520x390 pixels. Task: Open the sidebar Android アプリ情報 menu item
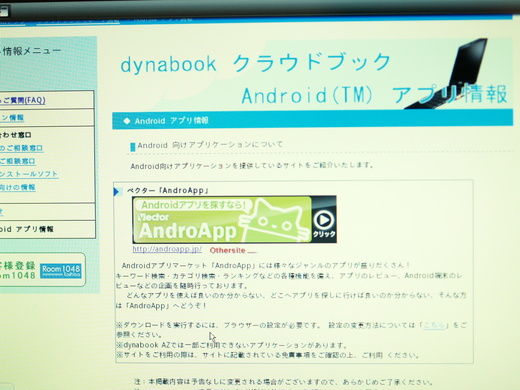click(27, 229)
